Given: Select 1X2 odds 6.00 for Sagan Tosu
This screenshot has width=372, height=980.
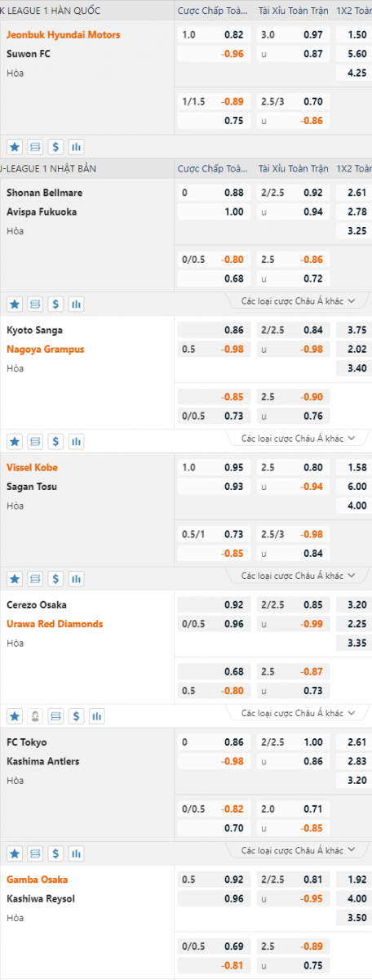Looking at the screenshot, I should (x=357, y=487).
